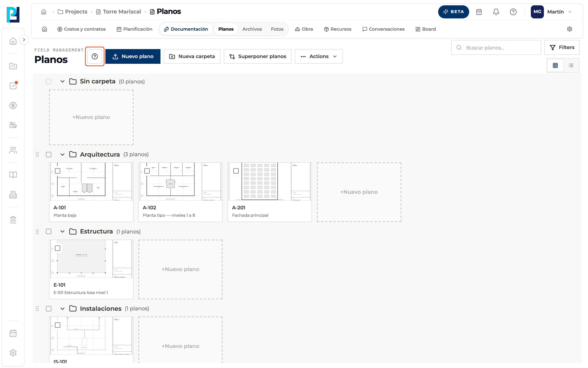The image size is (588, 368).
Task: Click Nuevo plano upload button
Action: tap(133, 56)
